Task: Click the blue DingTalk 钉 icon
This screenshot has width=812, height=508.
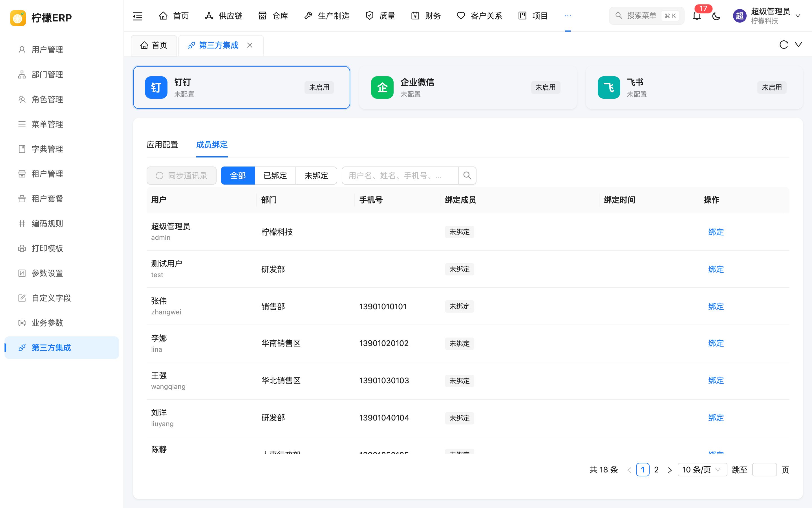Action: tap(156, 87)
